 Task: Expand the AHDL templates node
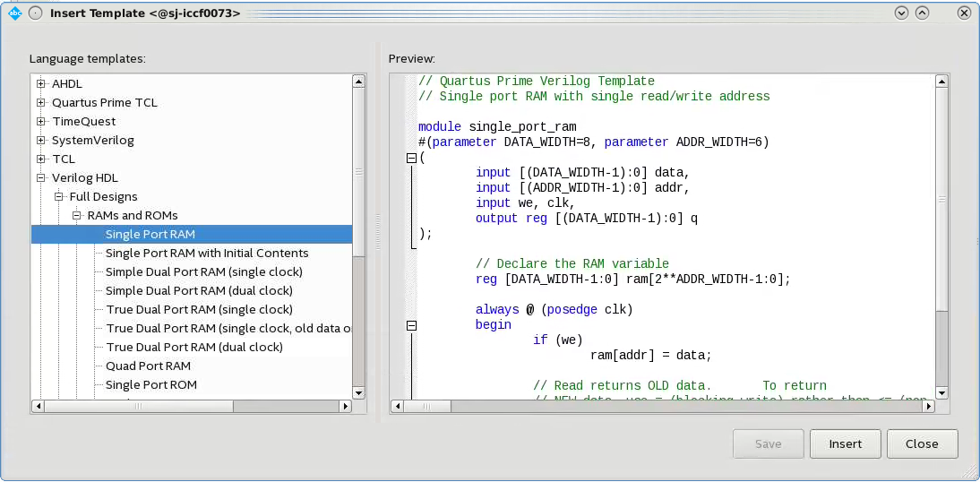[41, 83]
